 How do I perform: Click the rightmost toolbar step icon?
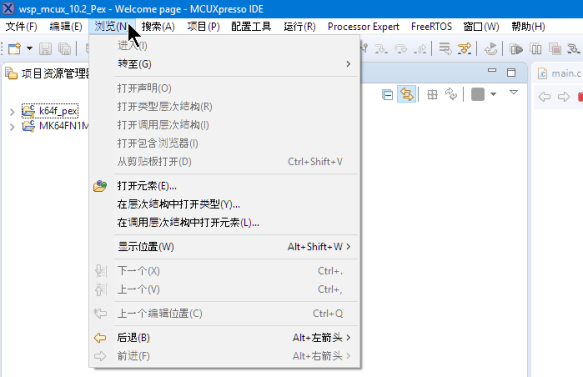[x=574, y=49]
